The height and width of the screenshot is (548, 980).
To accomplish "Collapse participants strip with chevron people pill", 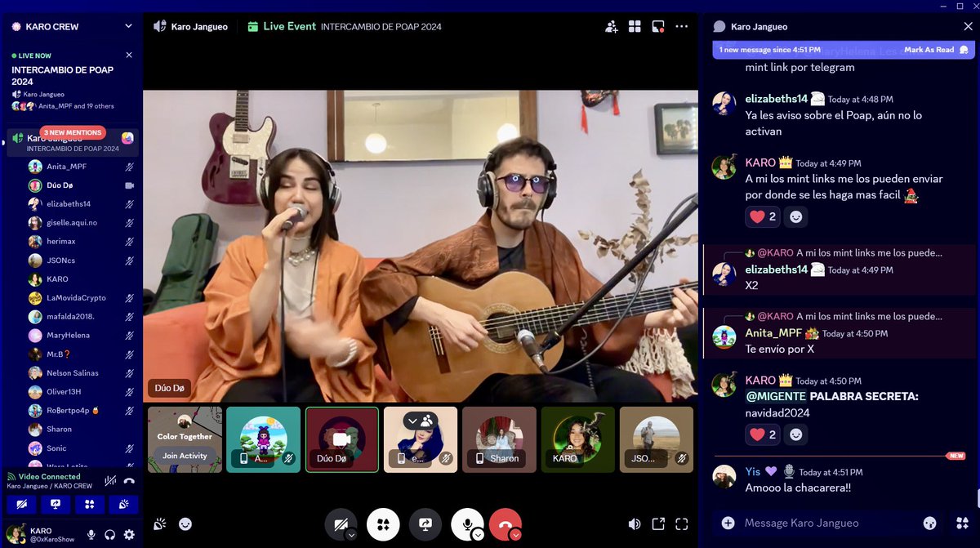I will 421,421.
